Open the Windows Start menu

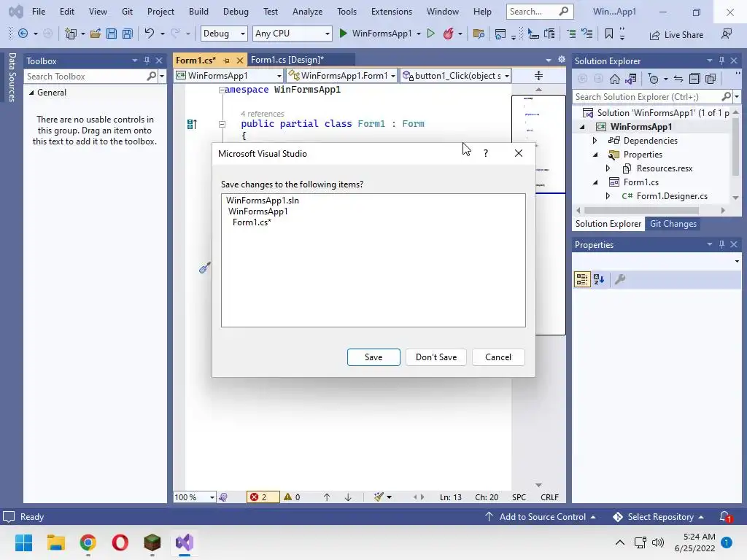(23, 542)
